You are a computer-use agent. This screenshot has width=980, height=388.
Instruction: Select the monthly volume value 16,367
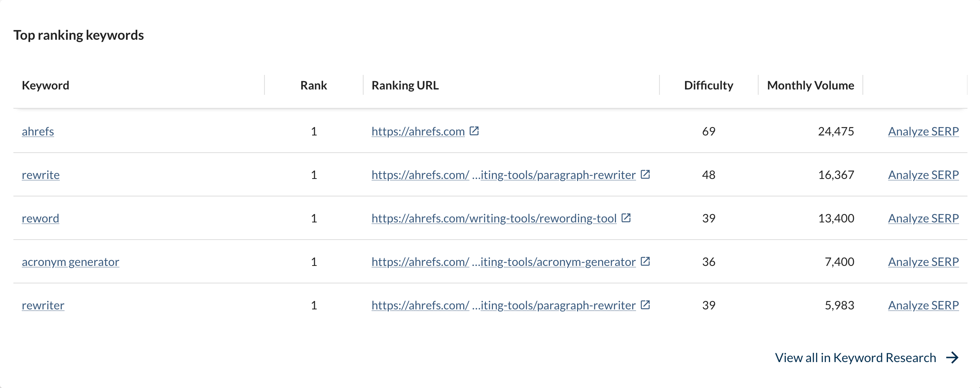[x=836, y=175]
